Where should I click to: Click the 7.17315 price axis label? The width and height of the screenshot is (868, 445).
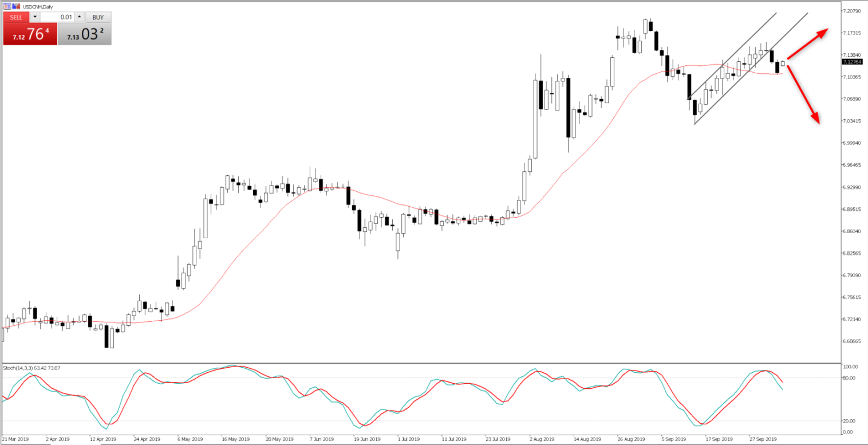coord(853,33)
